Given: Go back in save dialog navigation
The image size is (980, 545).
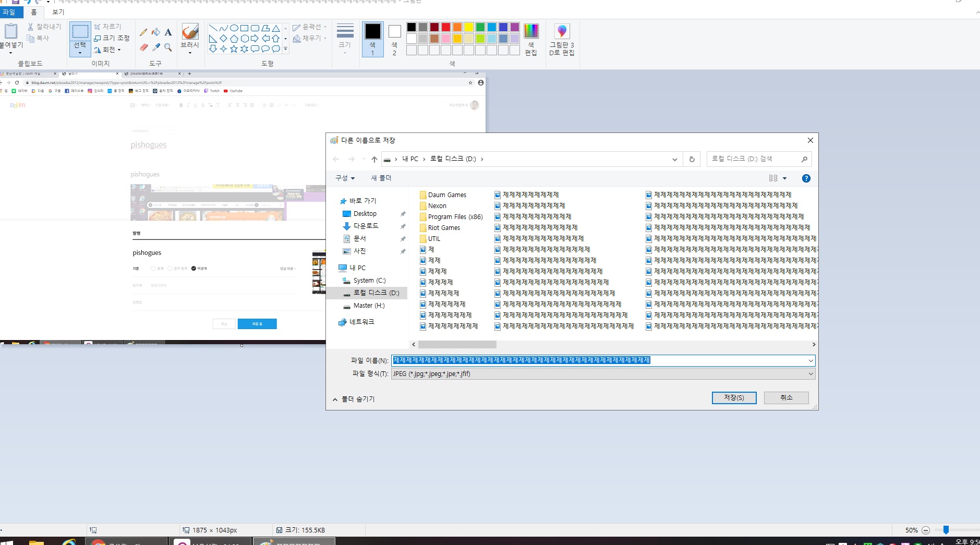Looking at the screenshot, I should point(336,159).
